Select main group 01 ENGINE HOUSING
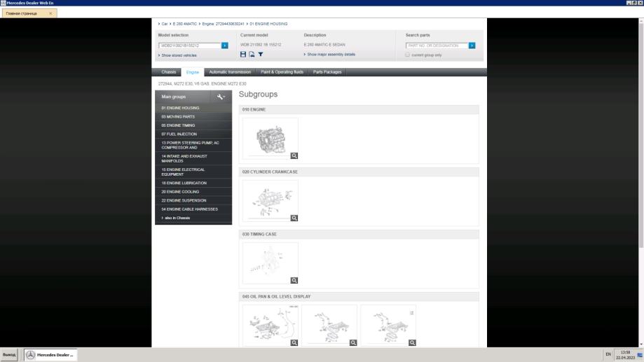This screenshot has height=362, width=644. click(x=193, y=108)
